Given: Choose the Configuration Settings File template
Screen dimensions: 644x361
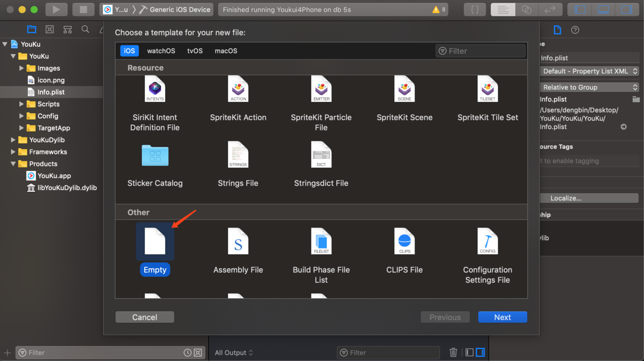Looking at the screenshot, I should point(488,257).
